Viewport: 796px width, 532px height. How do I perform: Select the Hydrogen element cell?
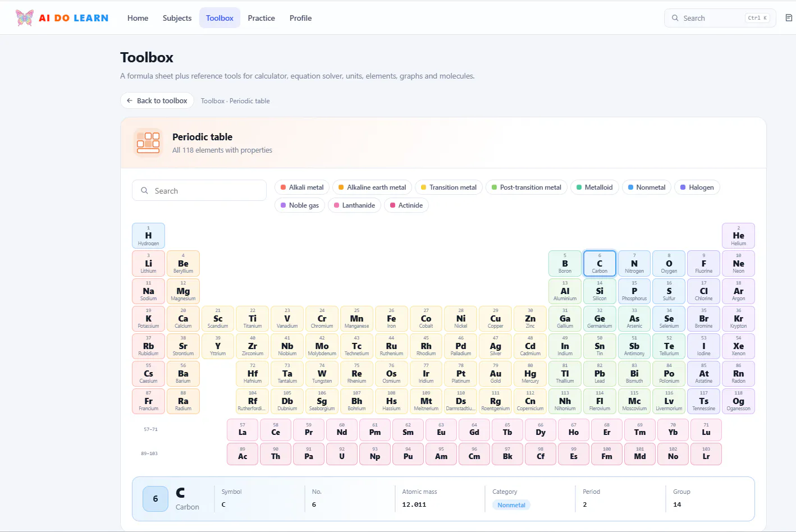click(x=148, y=236)
